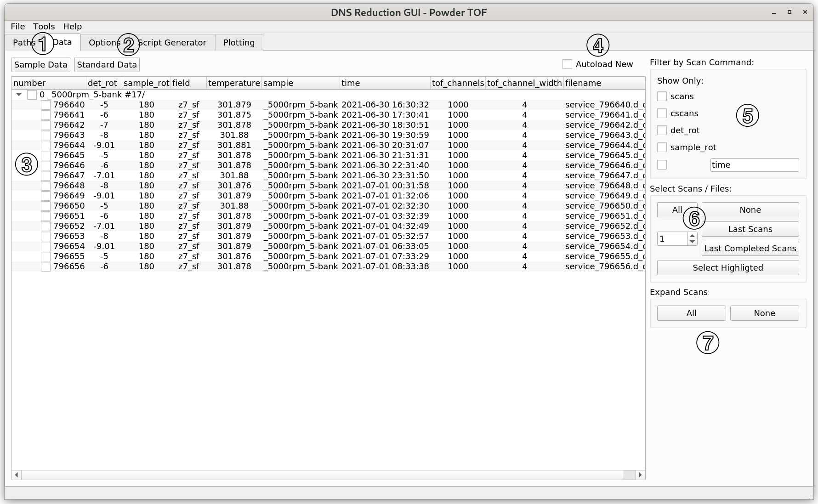Check the 'scans' filter checkbox
The height and width of the screenshot is (504, 818).
[x=662, y=96]
